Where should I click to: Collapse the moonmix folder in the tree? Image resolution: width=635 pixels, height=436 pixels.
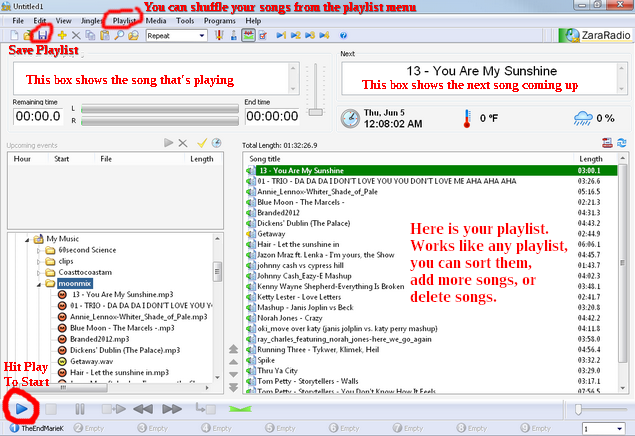(x=39, y=284)
